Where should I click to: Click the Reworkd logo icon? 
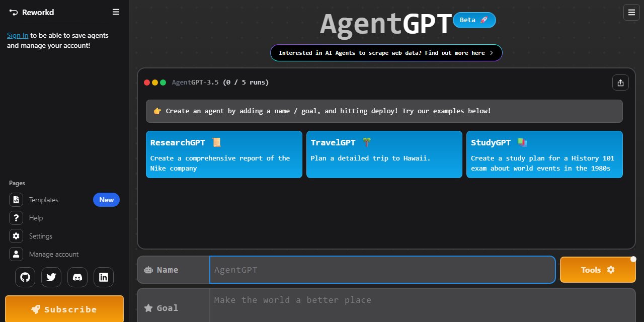point(14,12)
